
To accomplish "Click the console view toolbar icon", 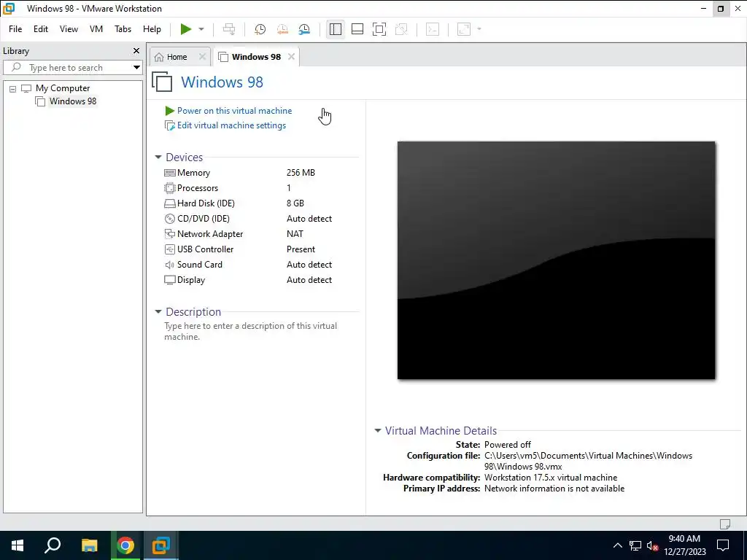I will coord(433,29).
